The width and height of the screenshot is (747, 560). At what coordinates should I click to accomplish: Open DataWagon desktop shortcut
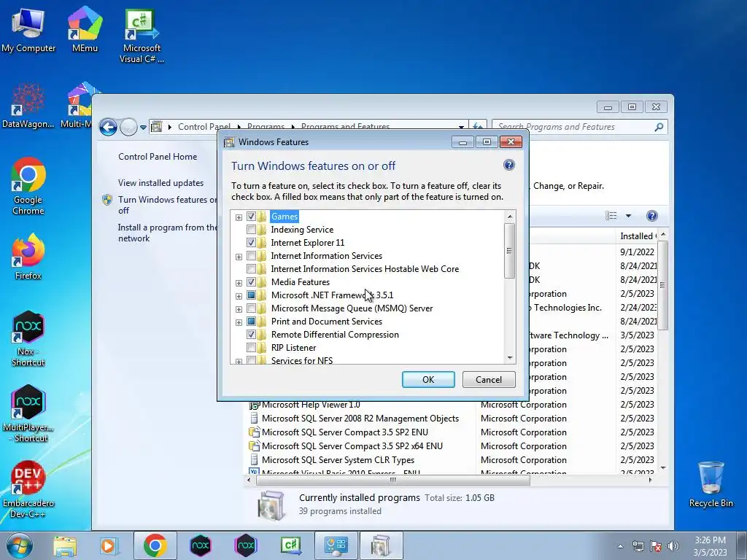click(x=28, y=106)
